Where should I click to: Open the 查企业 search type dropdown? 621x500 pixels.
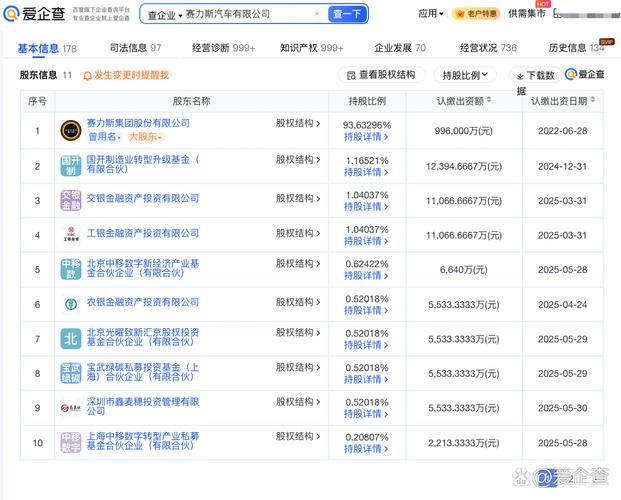pyautogui.click(x=165, y=15)
